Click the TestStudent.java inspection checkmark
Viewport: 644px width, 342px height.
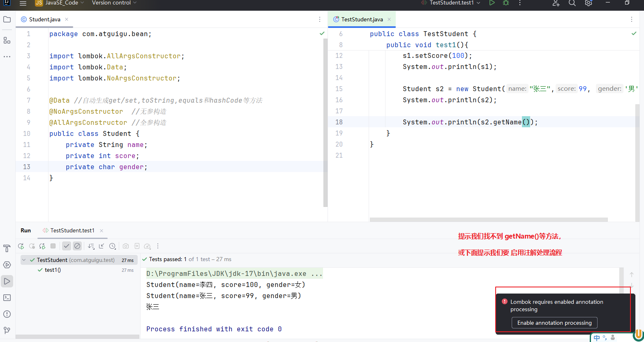click(634, 33)
